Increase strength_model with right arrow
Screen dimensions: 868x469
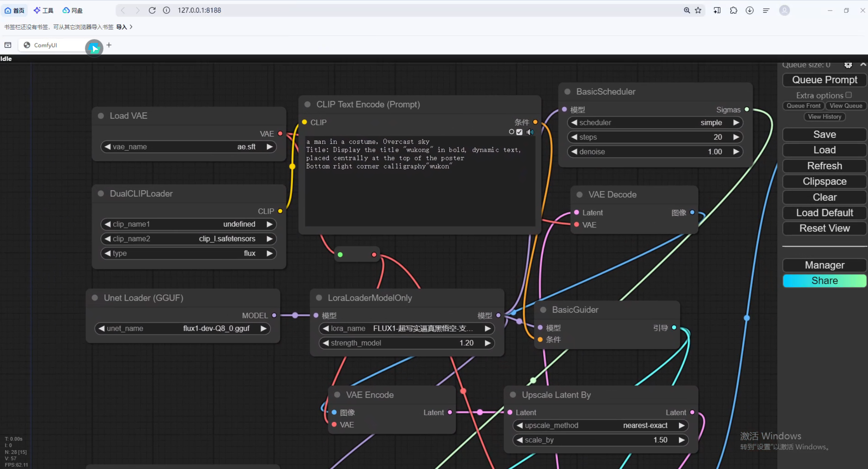[488, 343]
